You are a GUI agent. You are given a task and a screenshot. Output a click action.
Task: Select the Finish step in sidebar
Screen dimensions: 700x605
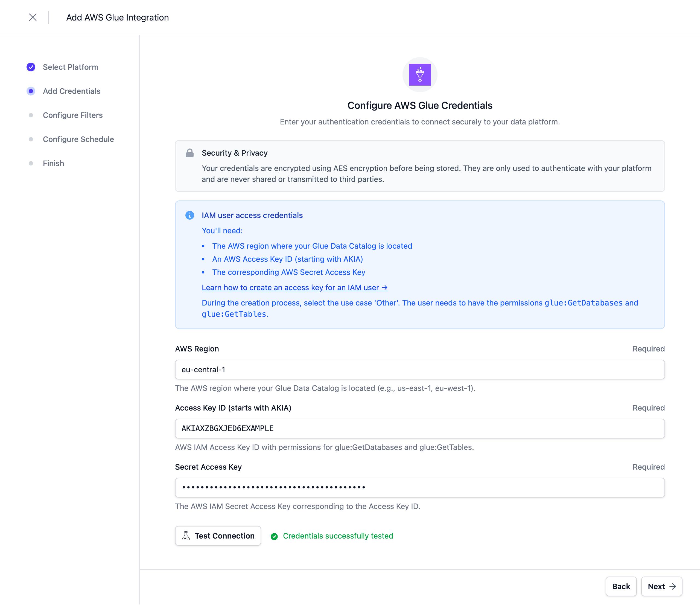coord(53,163)
